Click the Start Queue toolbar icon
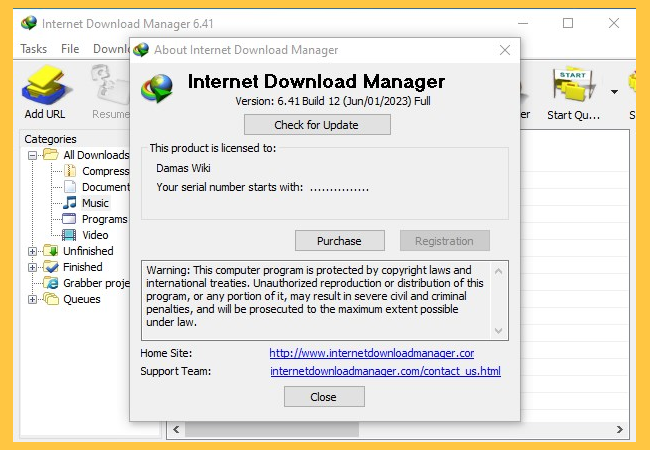The height and width of the screenshot is (450, 650). point(573,85)
